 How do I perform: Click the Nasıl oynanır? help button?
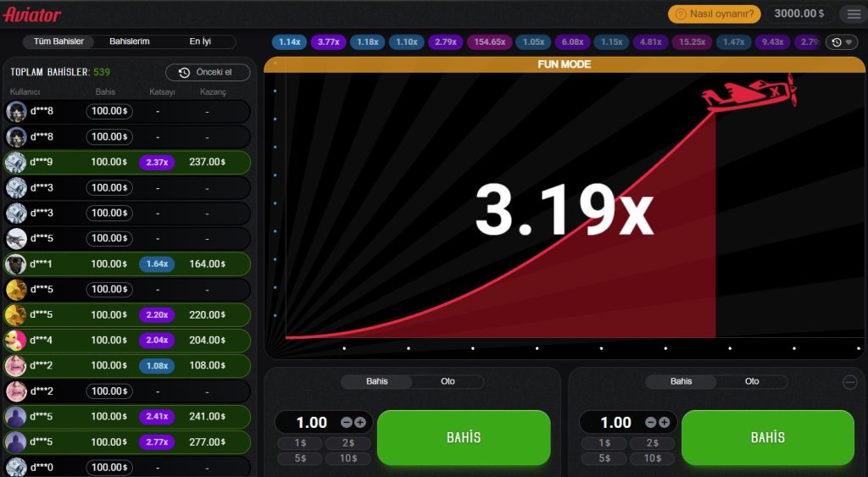[715, 14]
